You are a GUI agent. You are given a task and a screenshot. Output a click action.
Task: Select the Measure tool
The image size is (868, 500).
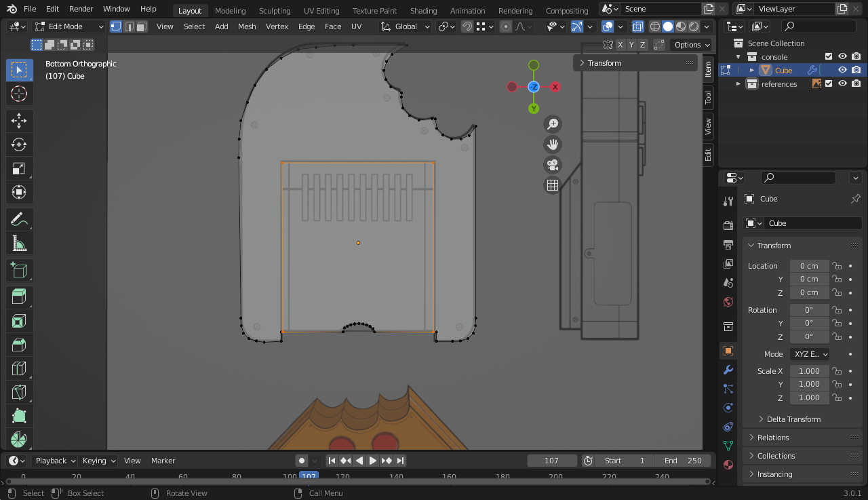[x=19, y=243]
